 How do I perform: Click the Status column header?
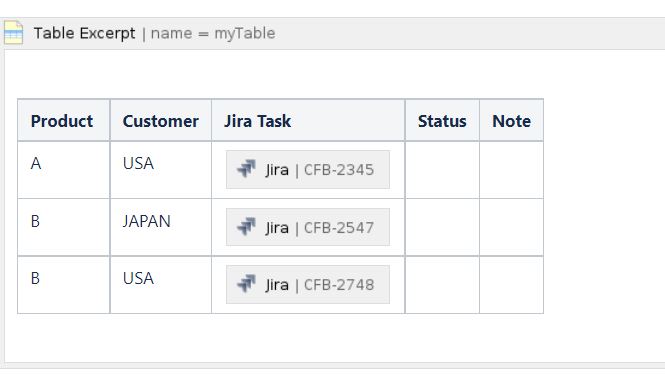(442, 120)
